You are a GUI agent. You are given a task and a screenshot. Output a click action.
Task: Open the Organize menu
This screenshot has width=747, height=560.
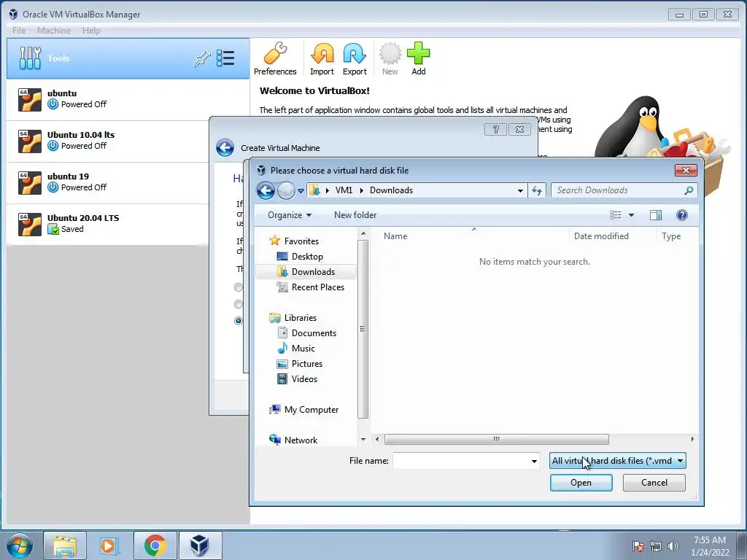289,215
